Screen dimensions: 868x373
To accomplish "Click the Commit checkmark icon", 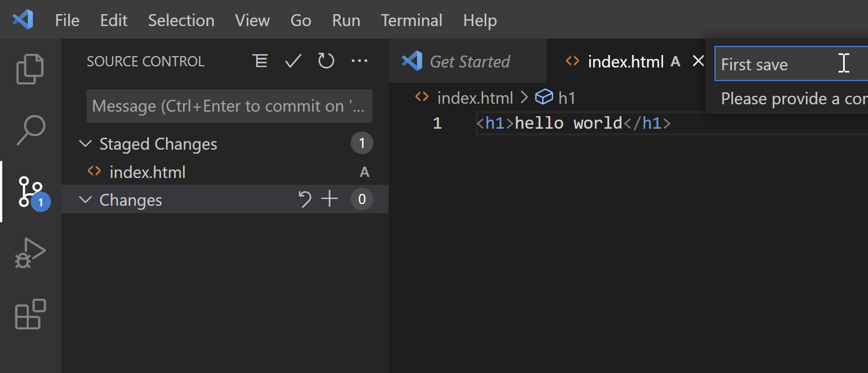I will click(293, 61).
